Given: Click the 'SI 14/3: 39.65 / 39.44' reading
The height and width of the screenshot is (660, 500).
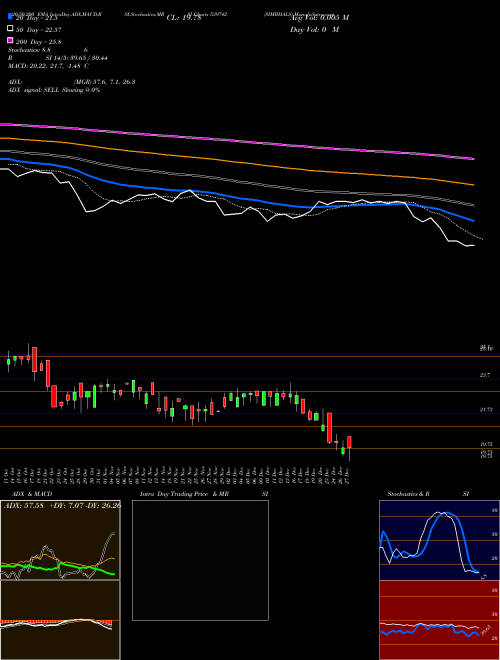Looking at the screenshot, I should (x=77, y=58).
